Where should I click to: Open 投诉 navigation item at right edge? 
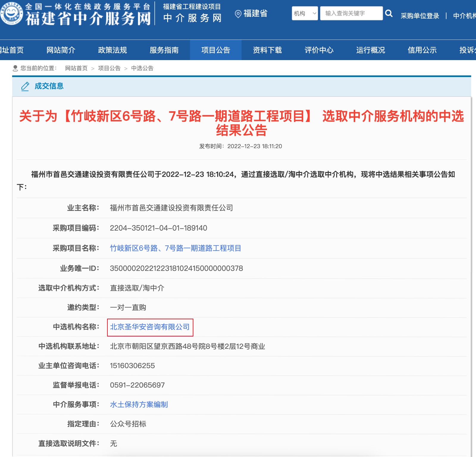(x=467, y=50)
